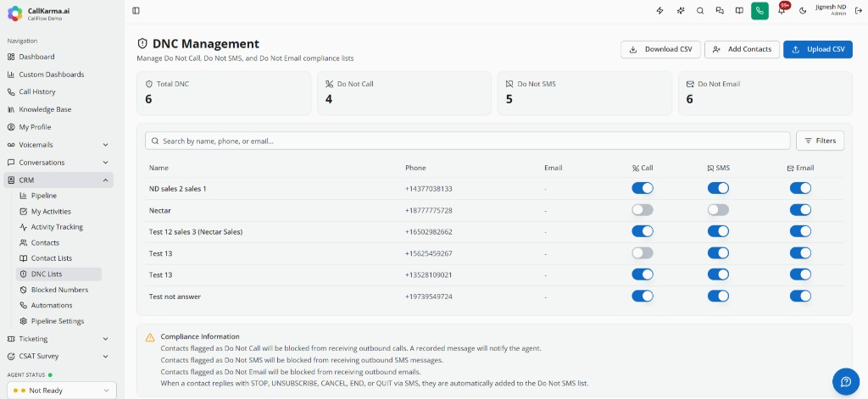The height and width of the screenshot is (399, 868).
Task: Open the Not Ready agent status dropdown
Action: click(62, 391)
